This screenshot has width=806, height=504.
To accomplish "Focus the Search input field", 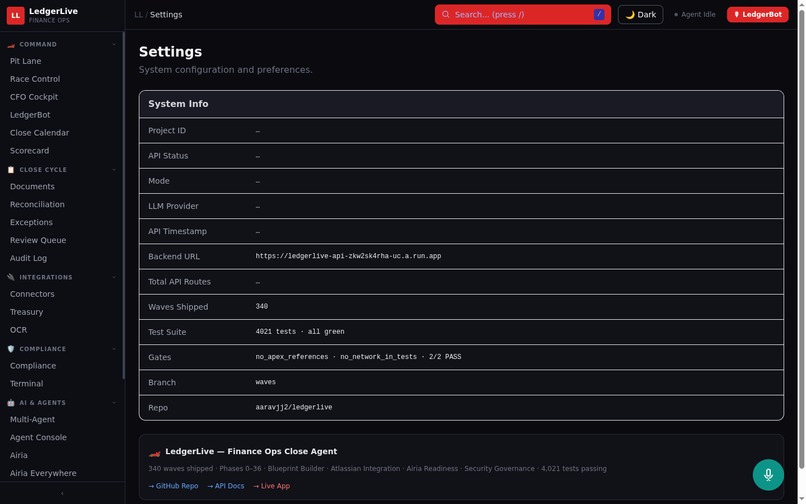I will tap(522, 14).
